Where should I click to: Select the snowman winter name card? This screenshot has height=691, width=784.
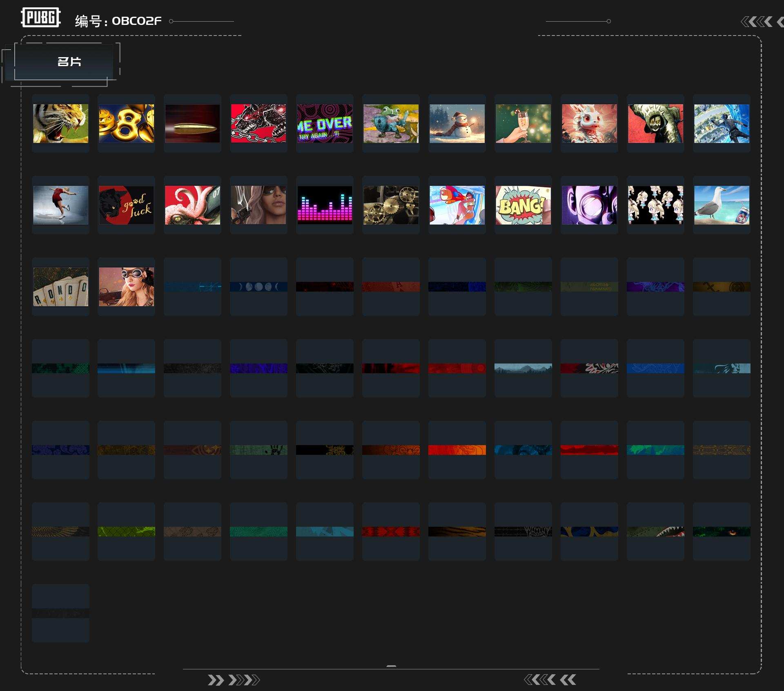pyautogui.click(x=457, y=123)
